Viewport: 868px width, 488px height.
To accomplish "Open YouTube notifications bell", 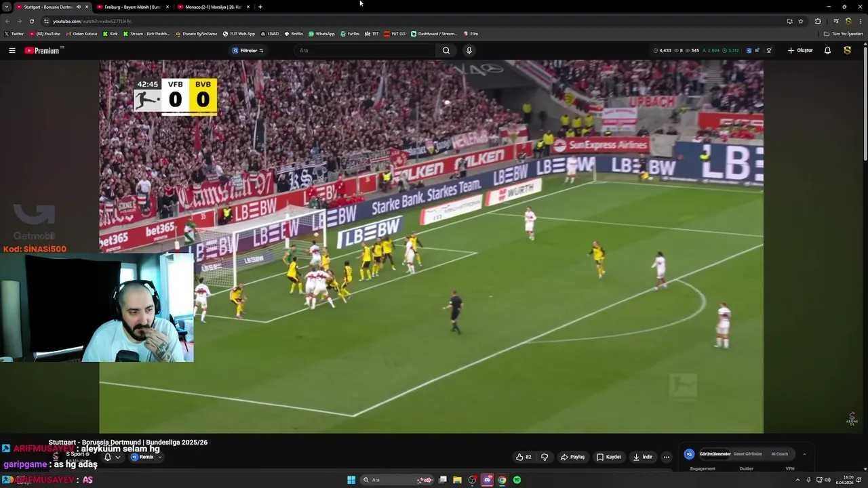I will (x=827, y=50).
